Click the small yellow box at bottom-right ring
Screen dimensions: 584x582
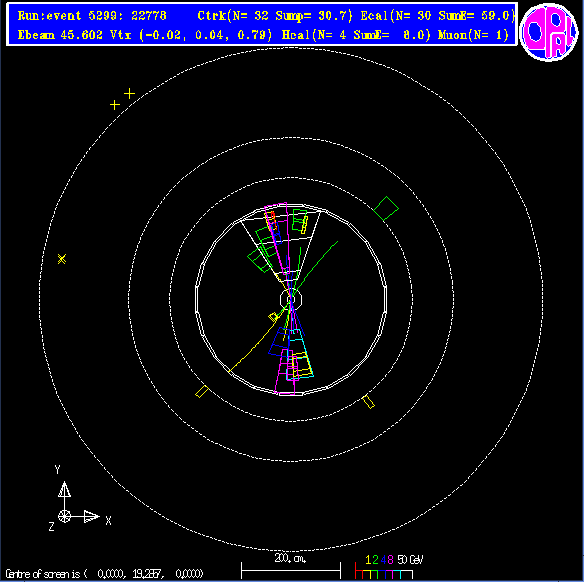click(x=368, y=402)
